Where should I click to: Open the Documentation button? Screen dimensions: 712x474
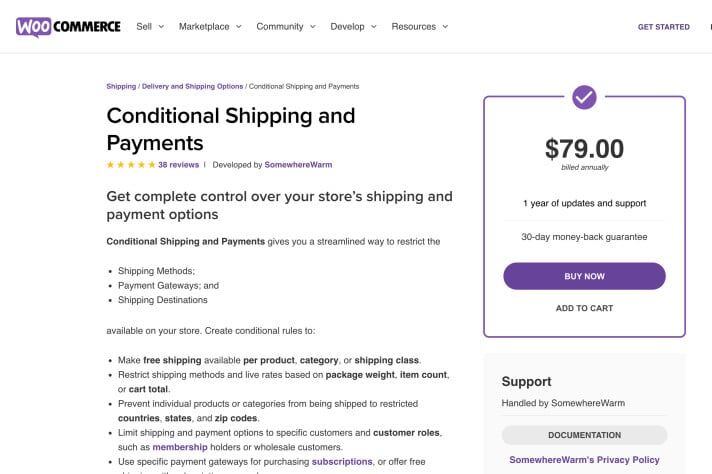coord(584,435)
